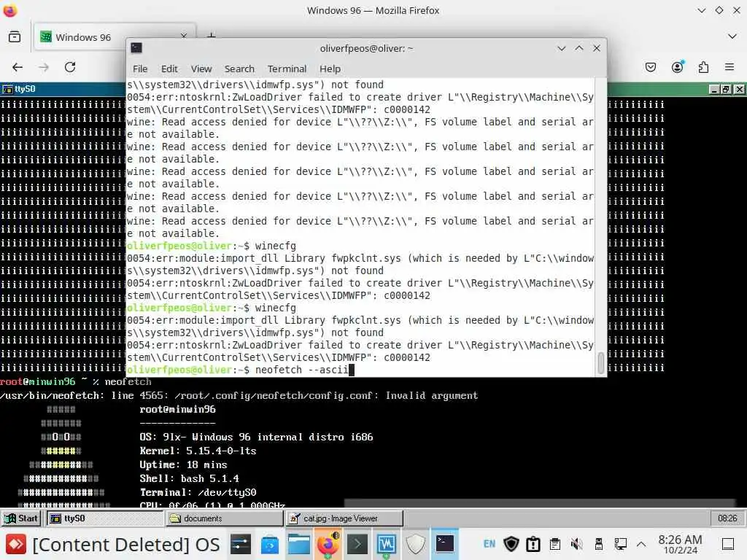Click the terminal scrollbar handle
The image size is (747, 560).
tap(601, 363)
